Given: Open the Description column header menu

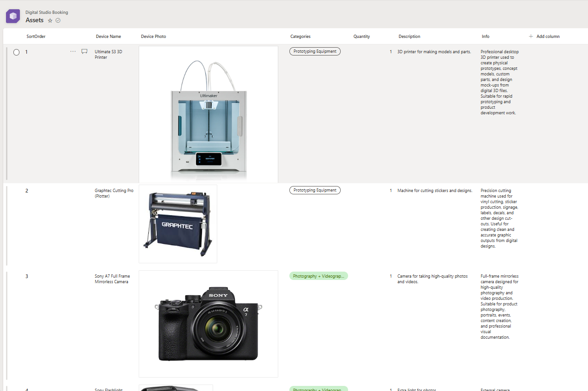Looking at the screenshot, I should tap(410, 37).
